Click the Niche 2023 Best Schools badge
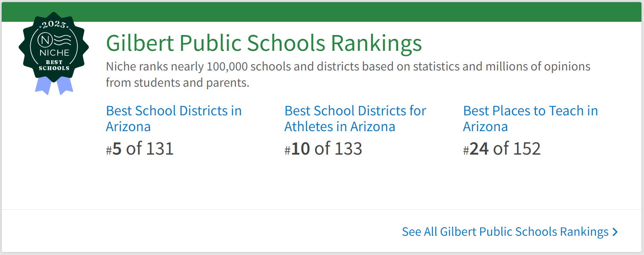Viewport: 644px width, 255px height. pyautogui.click(x=54, y=48)
